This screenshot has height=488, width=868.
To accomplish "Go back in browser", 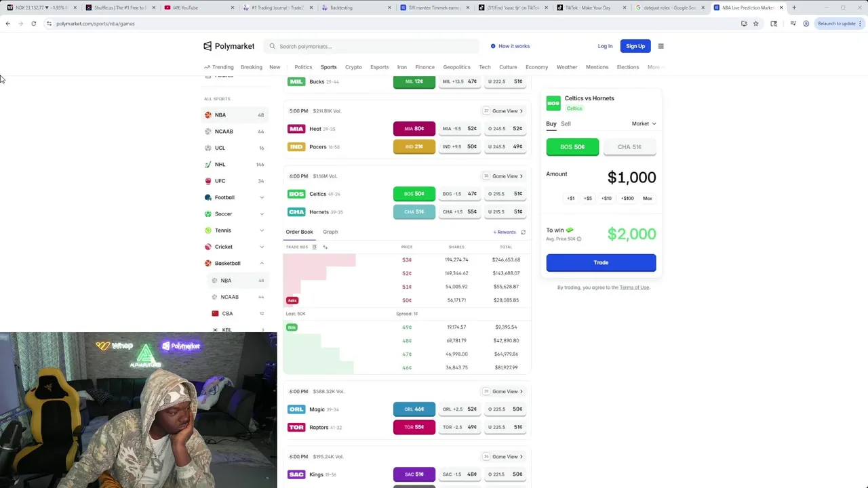I will tap(7, 23).
